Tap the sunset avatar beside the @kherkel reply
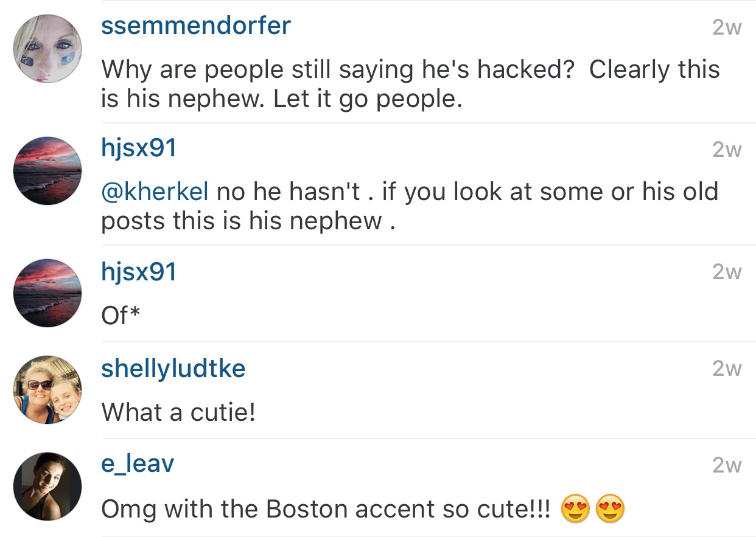 tap(47, 171)
